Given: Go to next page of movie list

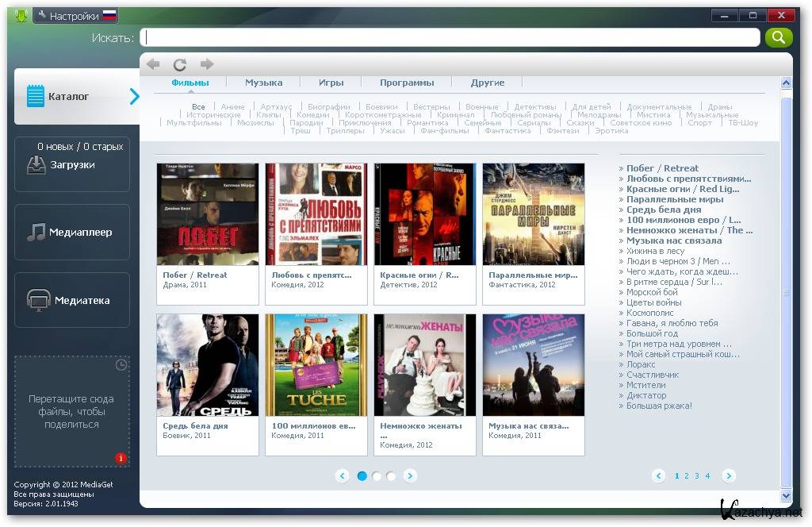Looking at the screenshot, I should [729, 476].
